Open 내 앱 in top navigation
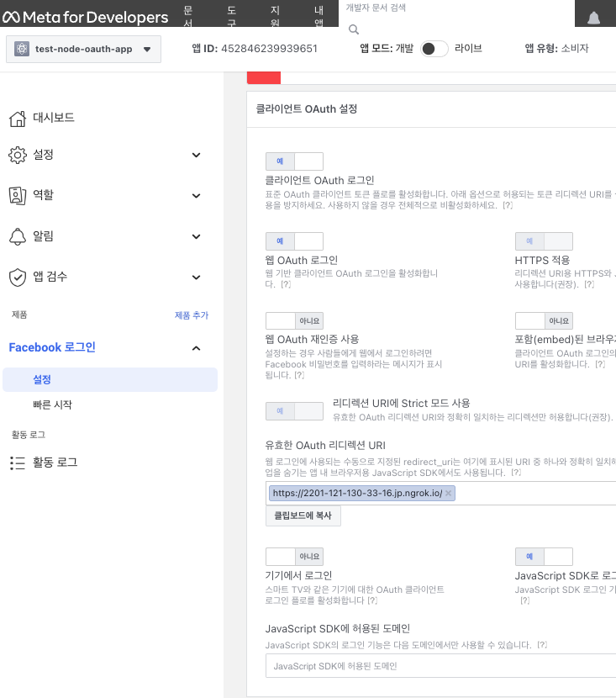 pyautogui.click(x=319, y=16)
